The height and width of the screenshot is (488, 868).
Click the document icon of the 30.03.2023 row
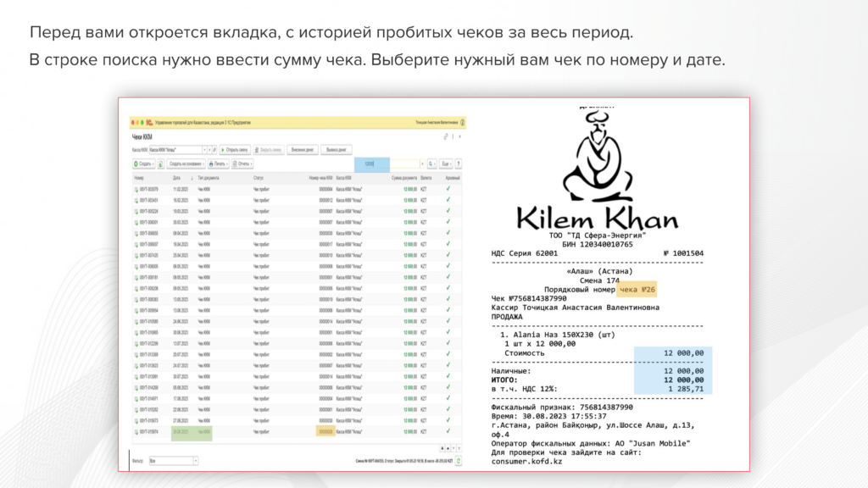tap(136, 223)
